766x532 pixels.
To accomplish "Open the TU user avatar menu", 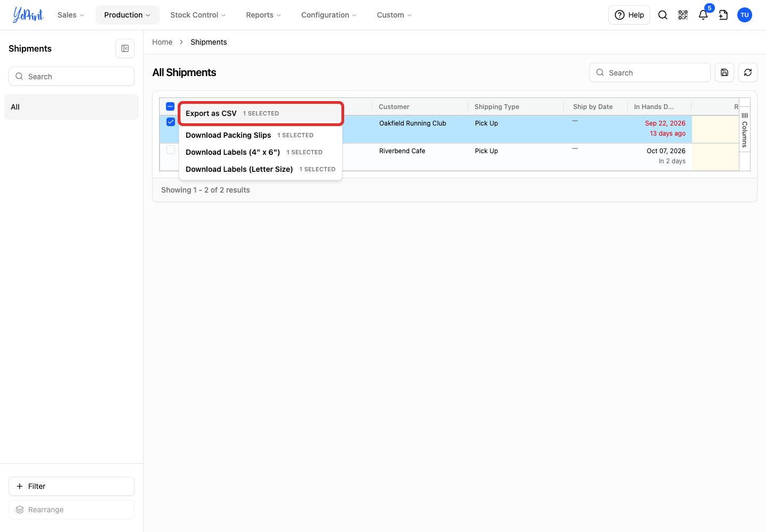I will [x=745, y=15].
